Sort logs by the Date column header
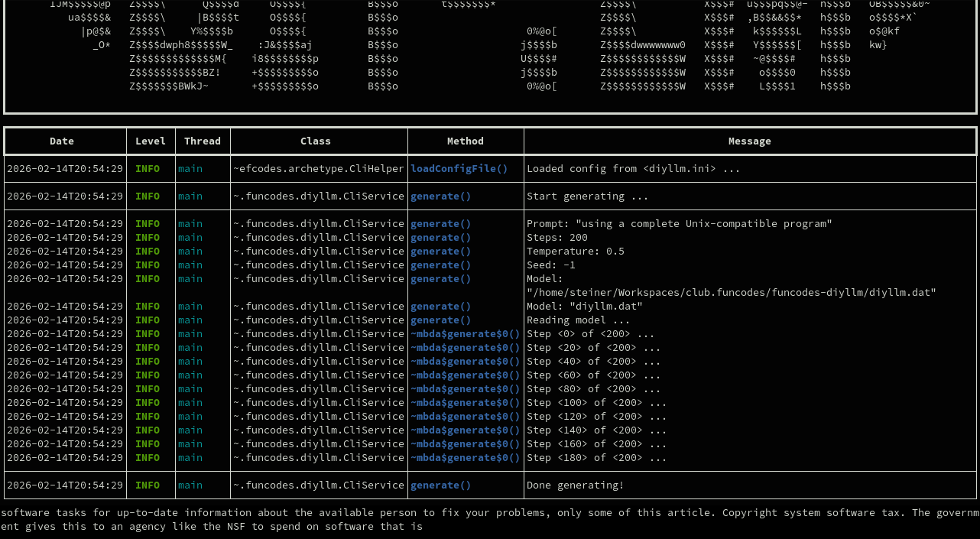The height and width of the screenshot is (539, 980). 62,141
